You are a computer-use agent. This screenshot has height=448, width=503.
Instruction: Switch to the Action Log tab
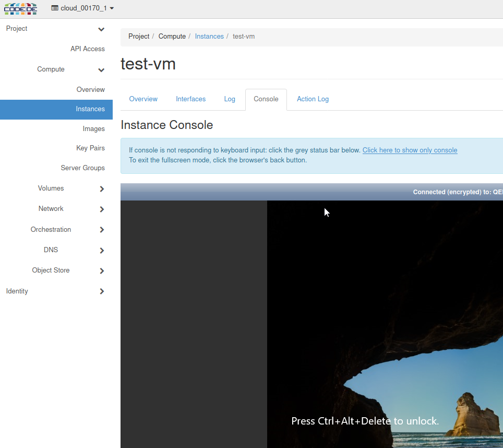(313, 99)
